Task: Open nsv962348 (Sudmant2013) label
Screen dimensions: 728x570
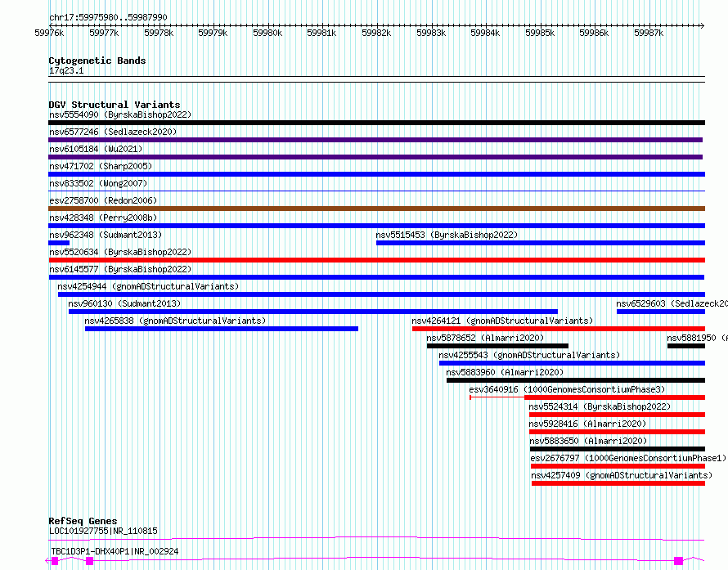Action: [x=106, y=235]
